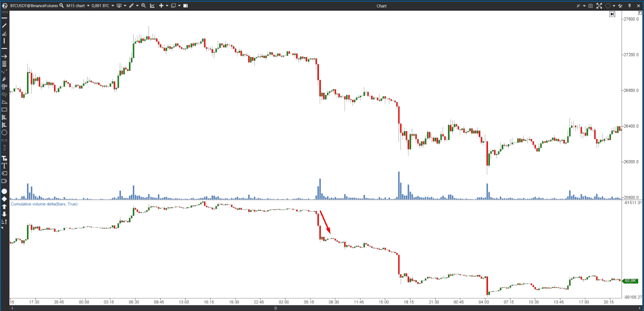The width and height of the screenshot is (644, 311).
Task: Select the left-pointing label tag tool
Action: click(4, 173)
